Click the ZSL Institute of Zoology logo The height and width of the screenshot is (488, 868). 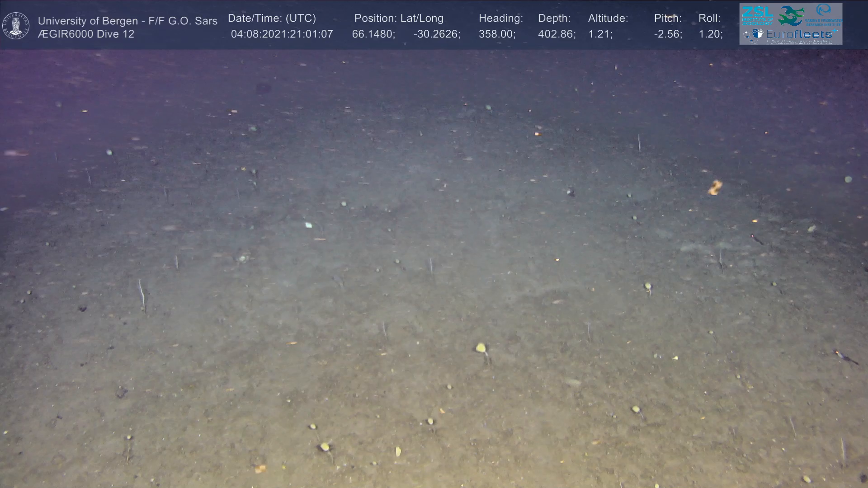[757, 16]
